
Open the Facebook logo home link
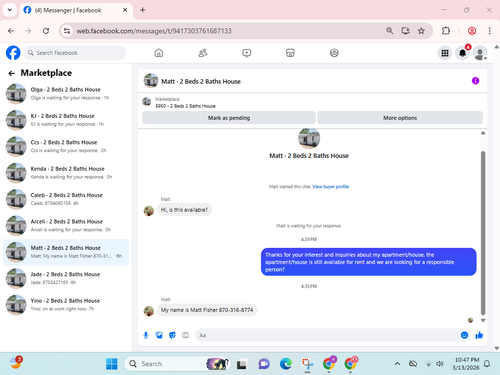[x=13, y=53]
